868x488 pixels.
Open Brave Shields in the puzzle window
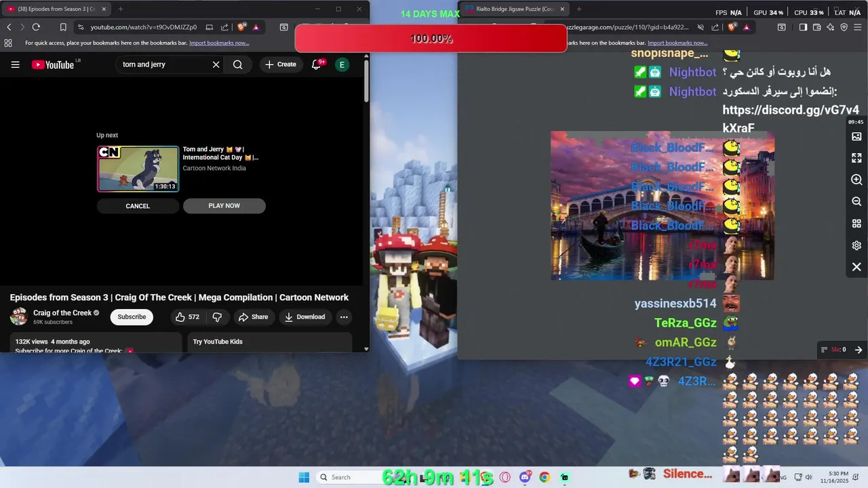(732, 27)
